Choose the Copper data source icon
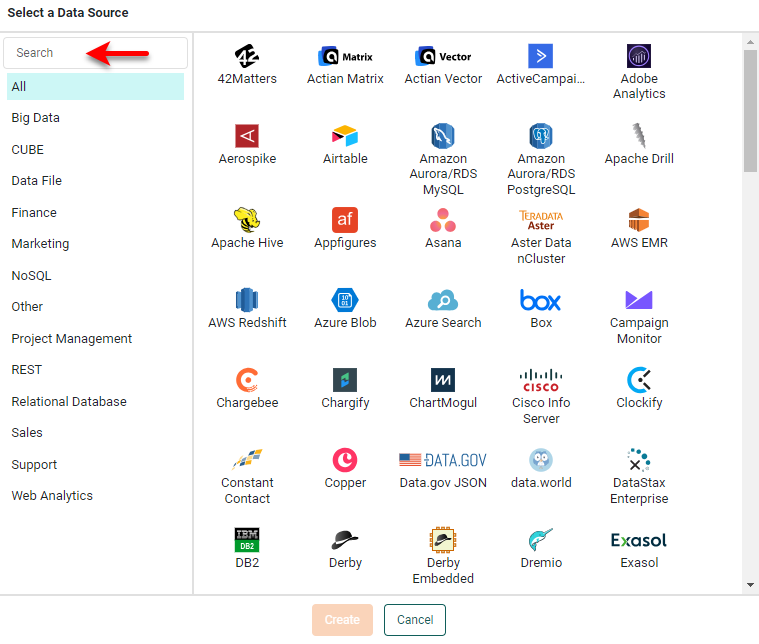The width and height of the screenshot is (759, 644). tap(345, 460)
